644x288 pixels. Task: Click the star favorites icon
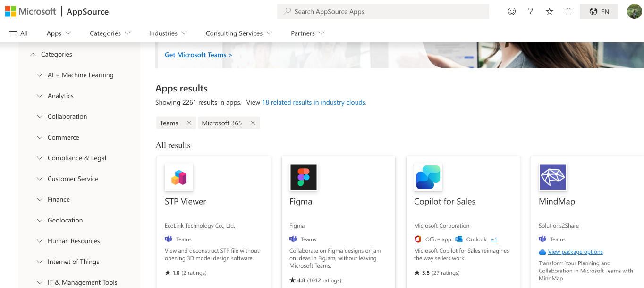tap(550, 11)
